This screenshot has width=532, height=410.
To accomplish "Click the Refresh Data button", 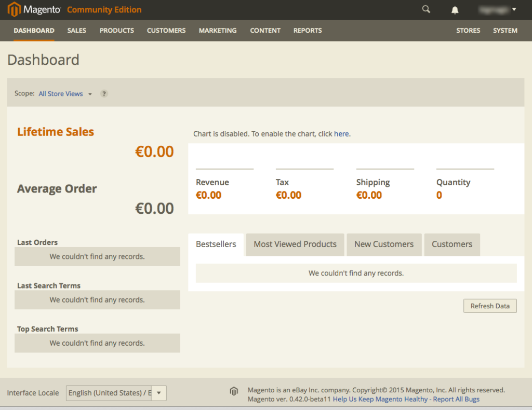I will (490, 306).
